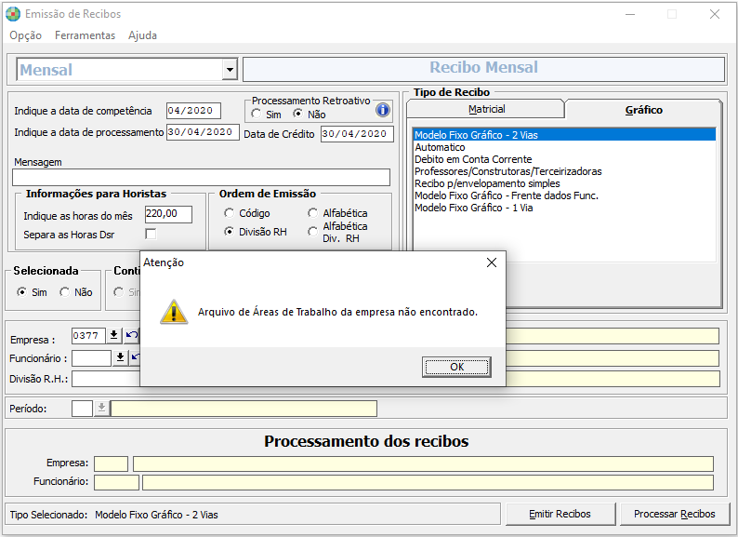The image size is (739, 537).
Task: Toggle Separa as Horas Dsr checkbox
Action: [x=151, y=234]
